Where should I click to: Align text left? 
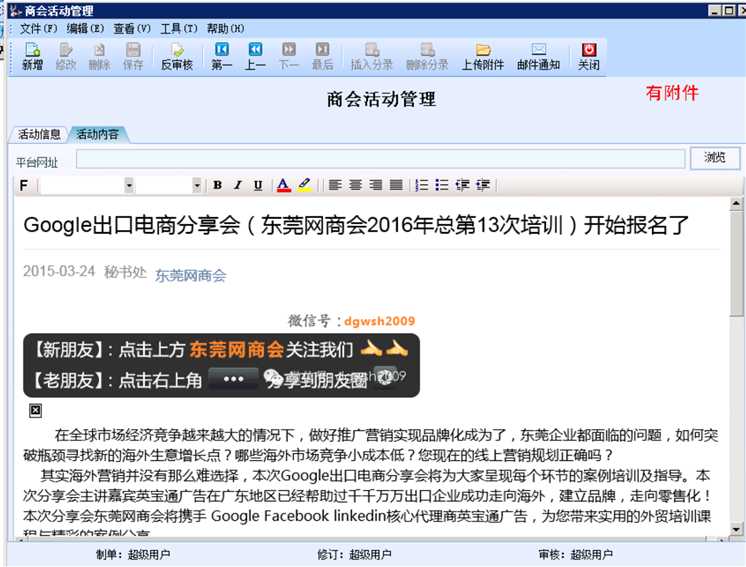335,185
